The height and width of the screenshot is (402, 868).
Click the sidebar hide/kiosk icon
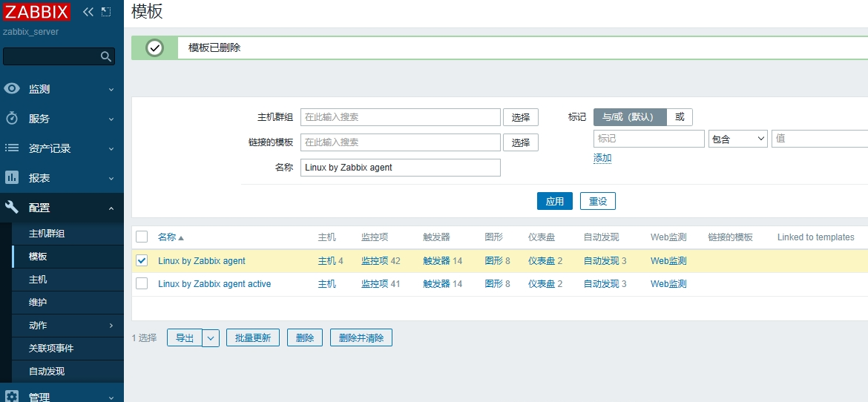106,12
